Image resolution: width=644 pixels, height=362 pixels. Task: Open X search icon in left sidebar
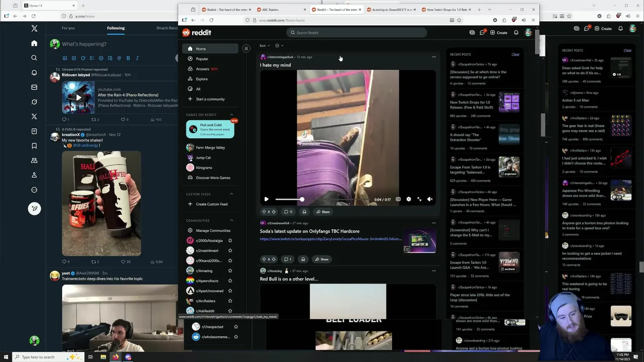(x=34, y=58)
